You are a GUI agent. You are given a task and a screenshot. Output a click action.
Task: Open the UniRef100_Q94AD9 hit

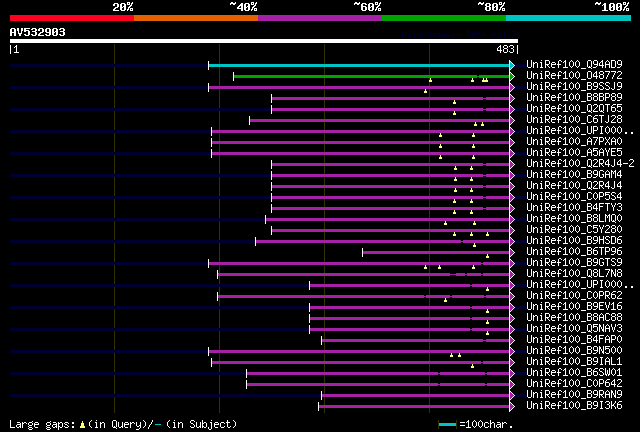(x=574, y=64)
